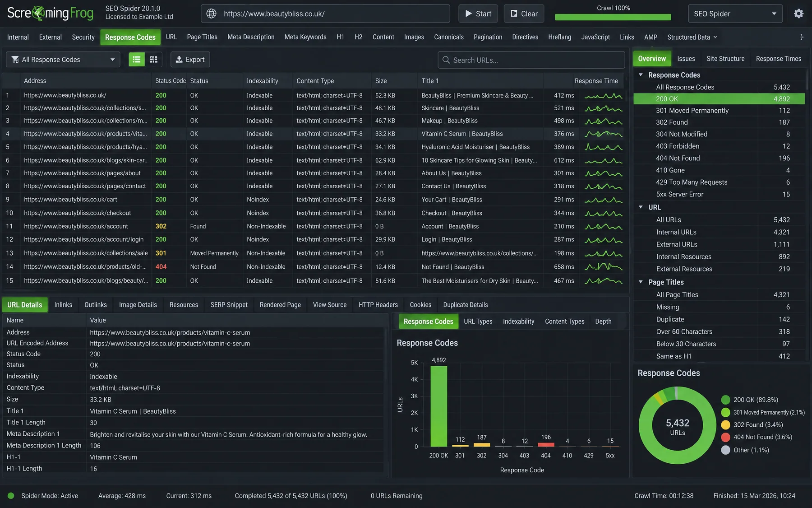Click the filter funnel icon beside All Response Codes
The height and width of the screenshot is (508, 812).
click(15, 60)
